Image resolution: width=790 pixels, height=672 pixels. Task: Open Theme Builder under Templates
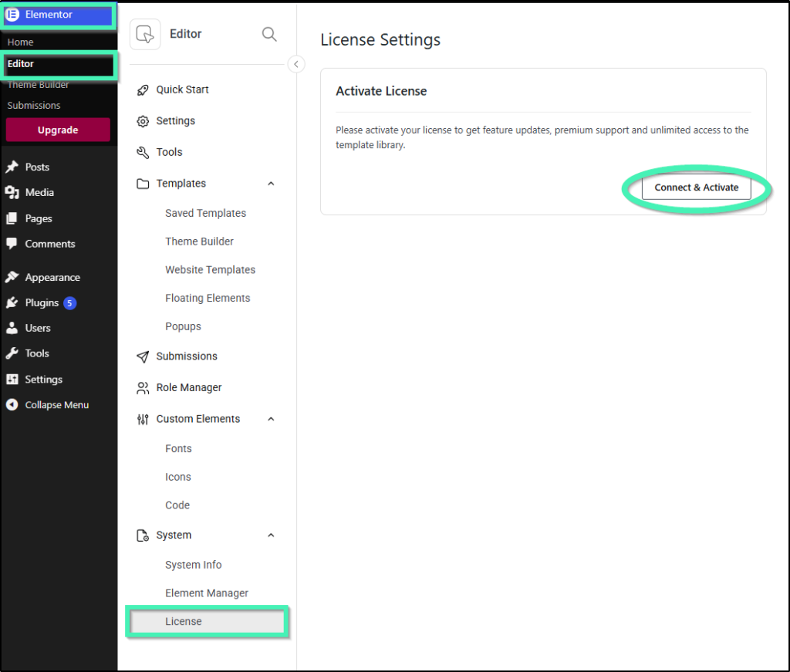200,241
